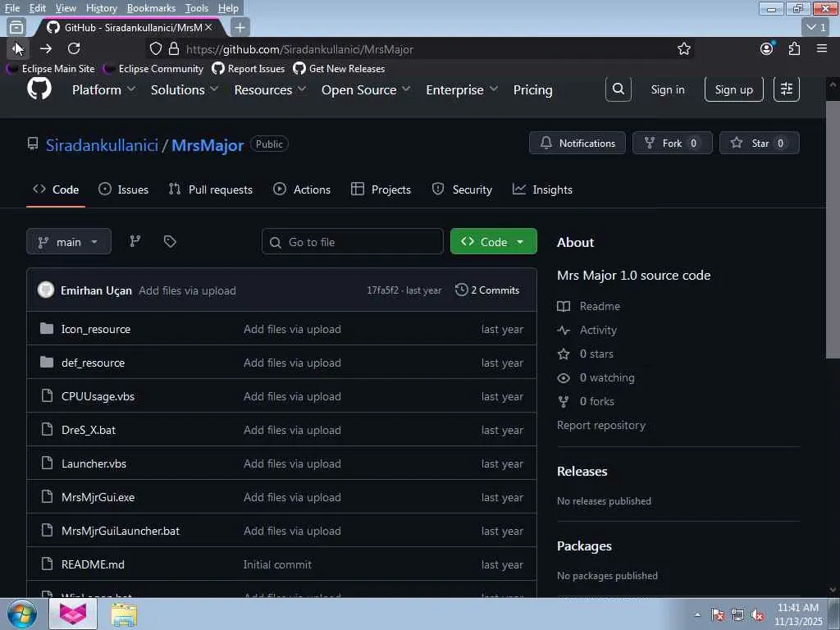Screen dimensions: 840x630
Task: Open the MrsMjrGui.exe file
Action: (98, 497)
